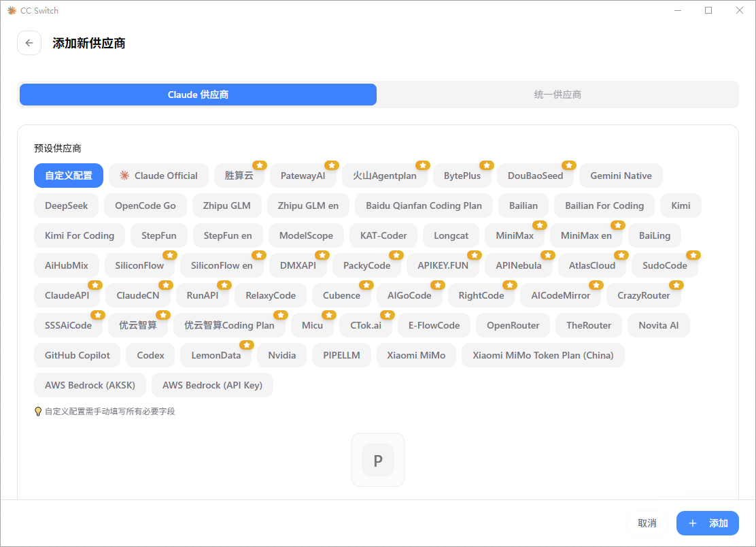Choose StepFun en preset
Viewport: 756px width, 547px height.
tap(228, 235)
